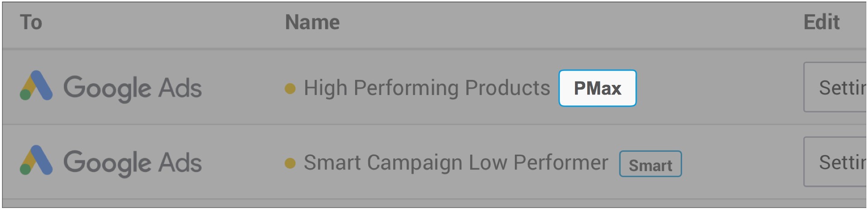Sort by the Name column header

[312, 23]
